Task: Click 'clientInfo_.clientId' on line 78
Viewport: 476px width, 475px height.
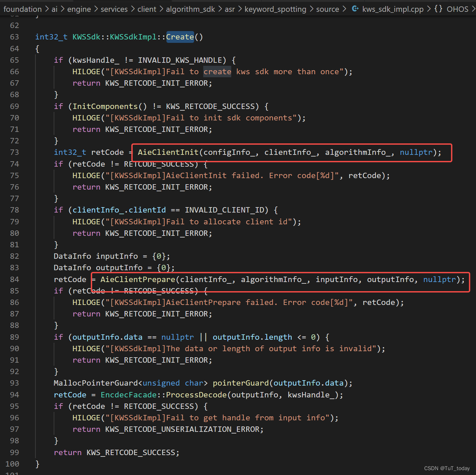Action: [x=119, y=210]
